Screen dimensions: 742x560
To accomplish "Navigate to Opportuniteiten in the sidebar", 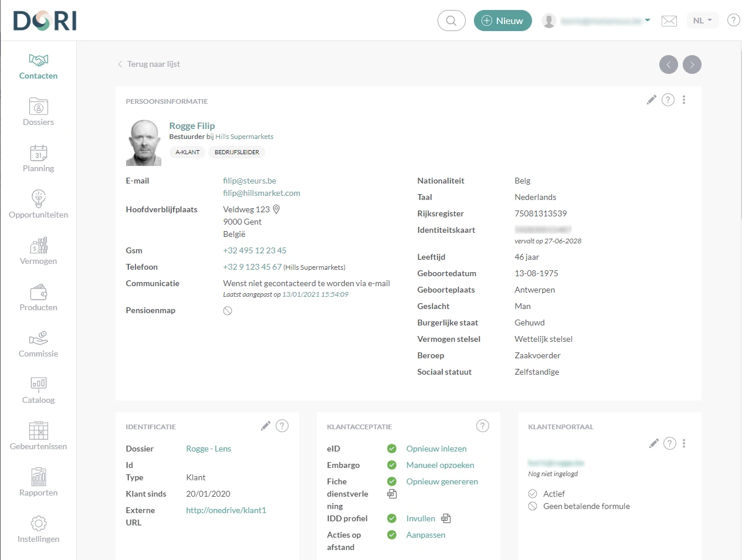I will click(x=38, y=204).
